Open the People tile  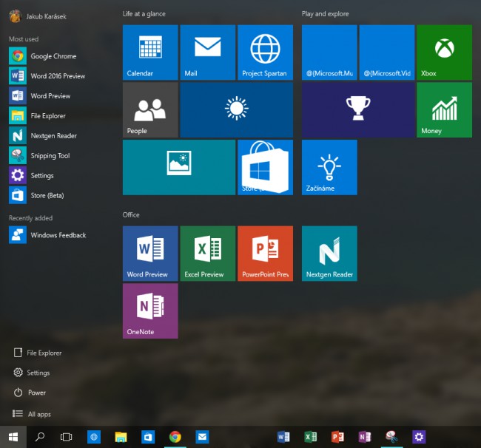click(x=150, y=110)
